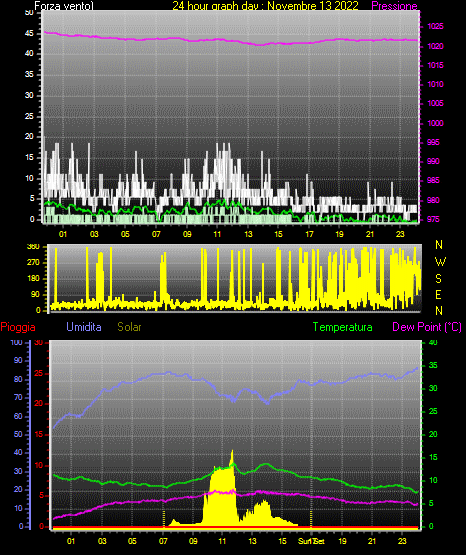Click the green 35 temperature axis value
Image resolution: width=466 pixels, height=555 pixels.
click(433, 365)
